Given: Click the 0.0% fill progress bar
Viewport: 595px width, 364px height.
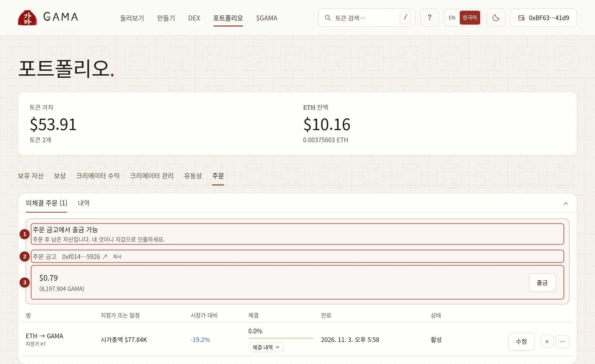Looking at the screenshot, I should [281, 338].
